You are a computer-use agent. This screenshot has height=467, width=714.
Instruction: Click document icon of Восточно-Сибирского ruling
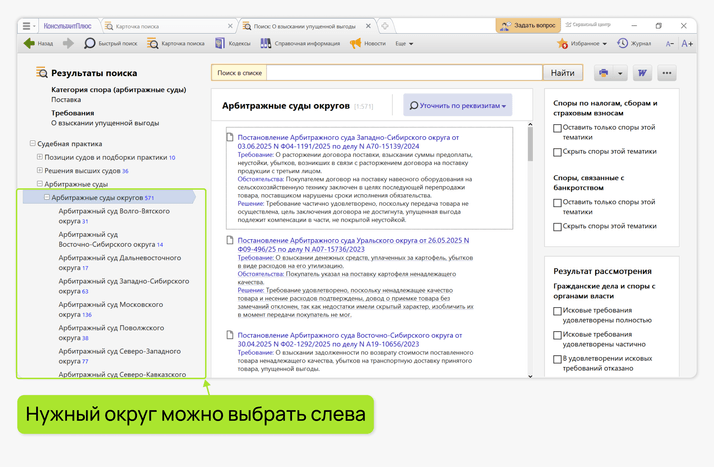coord(230,335)
